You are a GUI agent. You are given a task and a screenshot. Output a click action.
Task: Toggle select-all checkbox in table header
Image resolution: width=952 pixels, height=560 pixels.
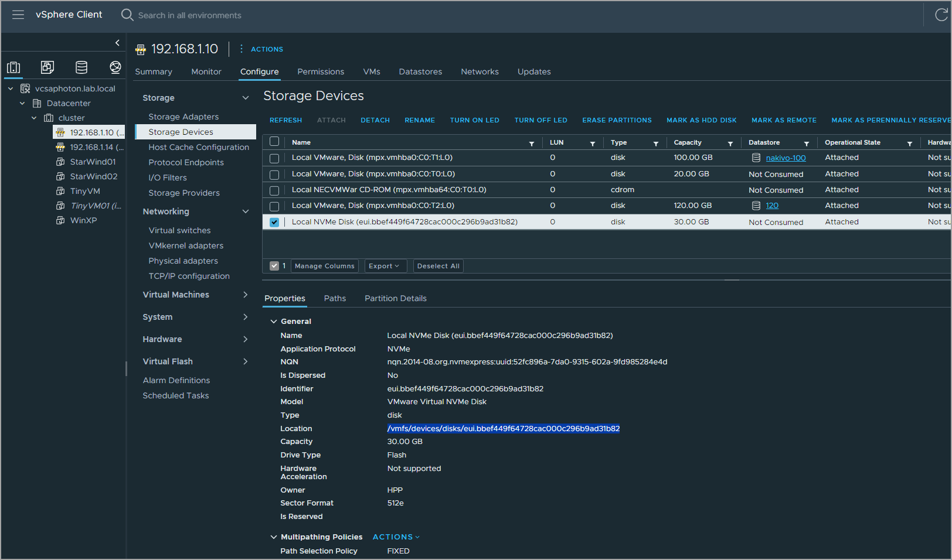274,142
